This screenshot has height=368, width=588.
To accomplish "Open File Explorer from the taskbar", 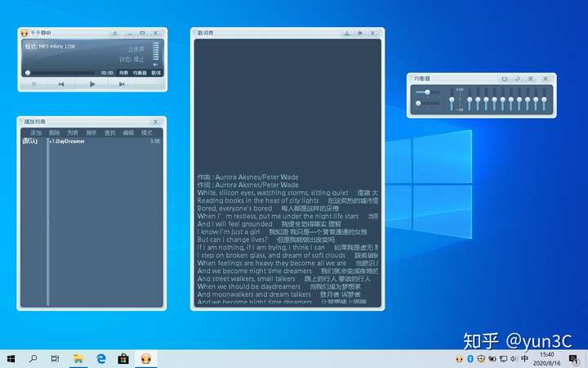I will 78,359.
